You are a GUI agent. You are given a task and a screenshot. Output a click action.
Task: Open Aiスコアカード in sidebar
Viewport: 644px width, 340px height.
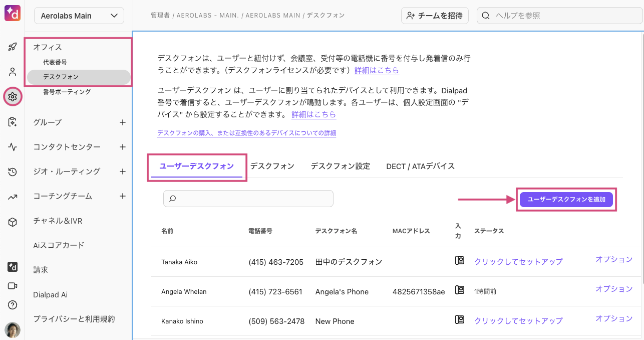[59, 245]
